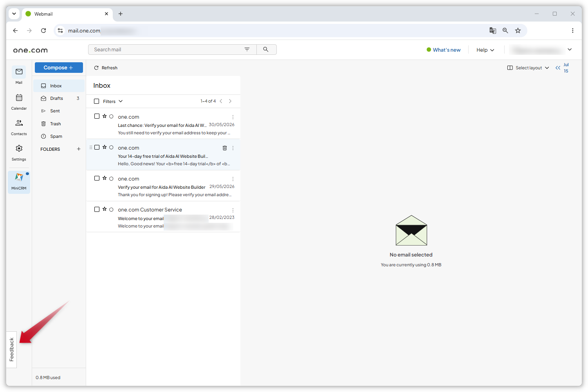Open the Trash folder
The height and width of the screenshot is (392, 588).
pyautogui.click(x=59, y=124)
